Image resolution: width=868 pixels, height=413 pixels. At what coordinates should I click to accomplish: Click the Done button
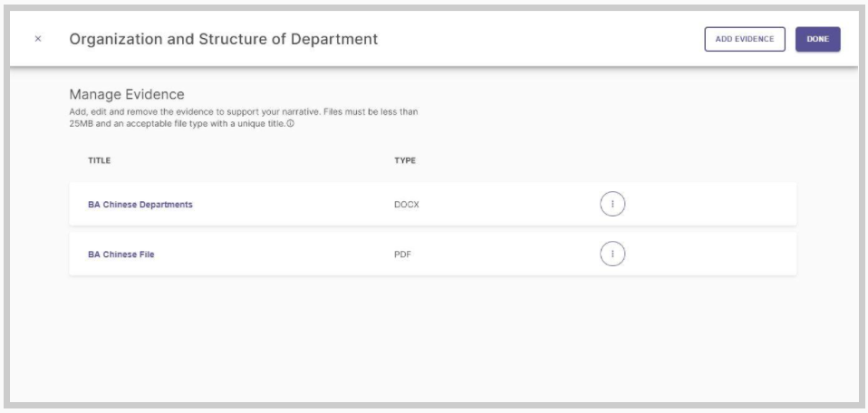pos(817,39)
